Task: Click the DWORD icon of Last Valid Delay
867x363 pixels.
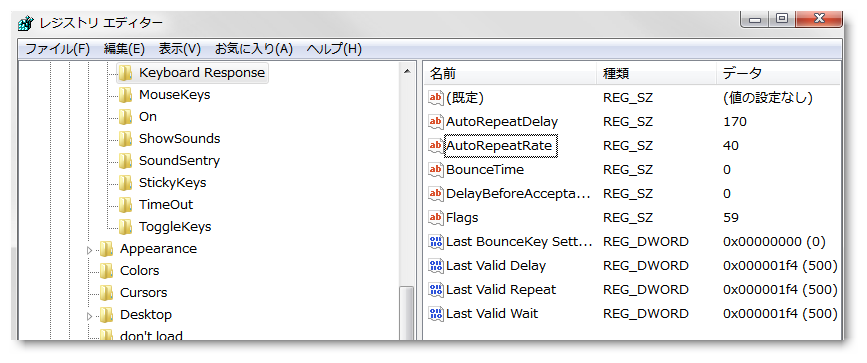Action: 436,266
